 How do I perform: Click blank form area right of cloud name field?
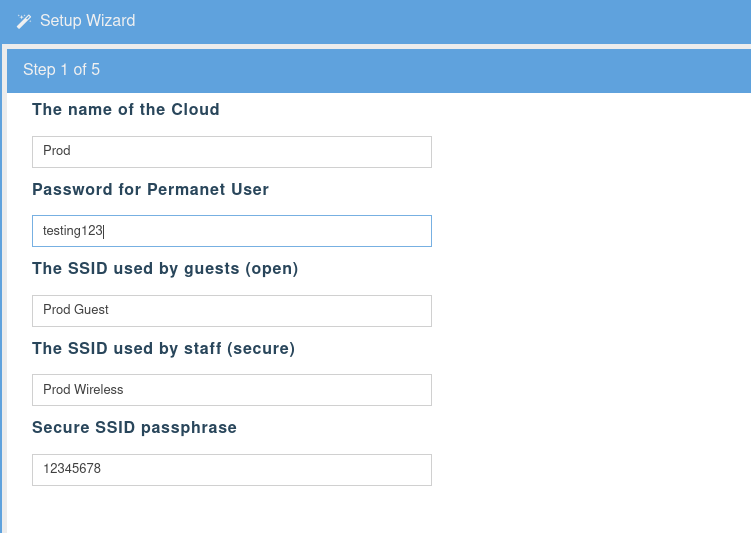coord(590,152)
